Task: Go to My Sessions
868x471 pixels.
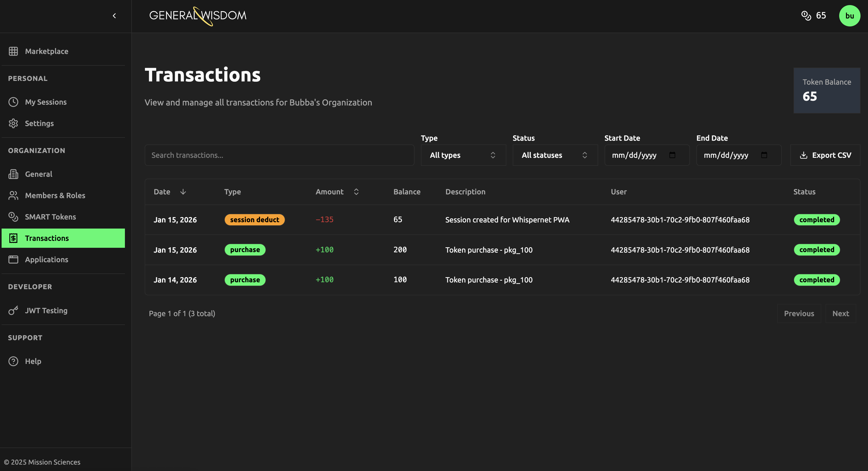Action: pos(63,102)
